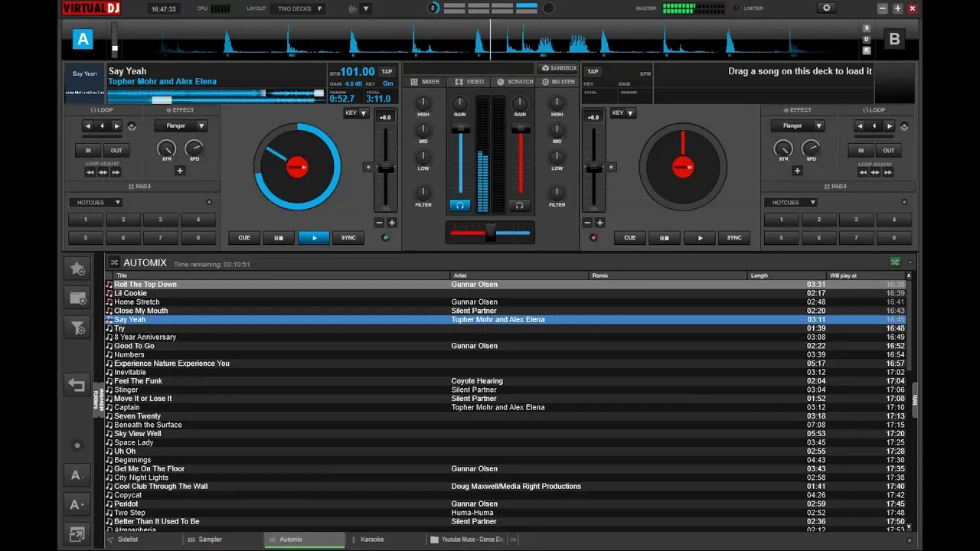The image size is (980, 551).
Task: Click deck A volume fader
Action: pyautogui.click(x=460, y=130)
